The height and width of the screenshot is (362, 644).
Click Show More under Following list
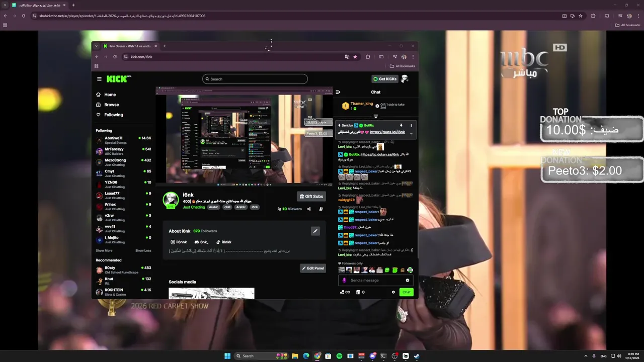pos(104,250)
